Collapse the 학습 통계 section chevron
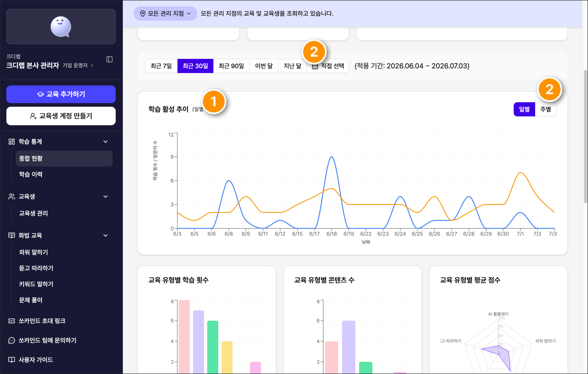This screenshot has height=374, width=588. pyautogui.click(x=106, y=141)
